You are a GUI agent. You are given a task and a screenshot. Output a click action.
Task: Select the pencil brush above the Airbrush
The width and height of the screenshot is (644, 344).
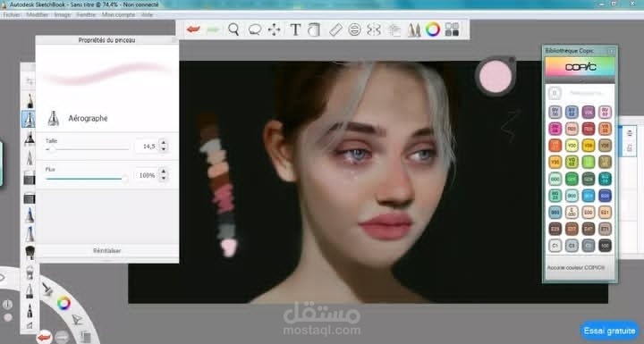[x=30, y=100]
